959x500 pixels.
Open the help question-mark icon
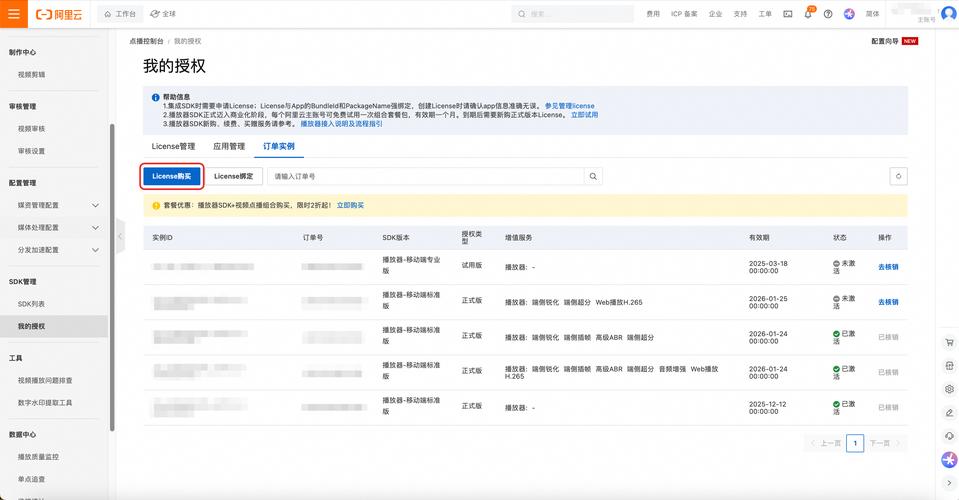828,14
